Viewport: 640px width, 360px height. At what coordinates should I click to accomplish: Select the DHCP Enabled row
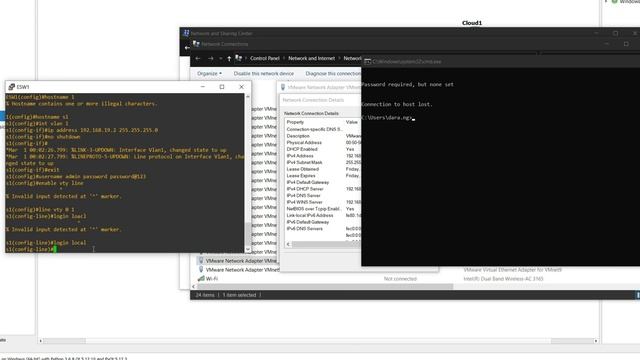coord(323,149)
